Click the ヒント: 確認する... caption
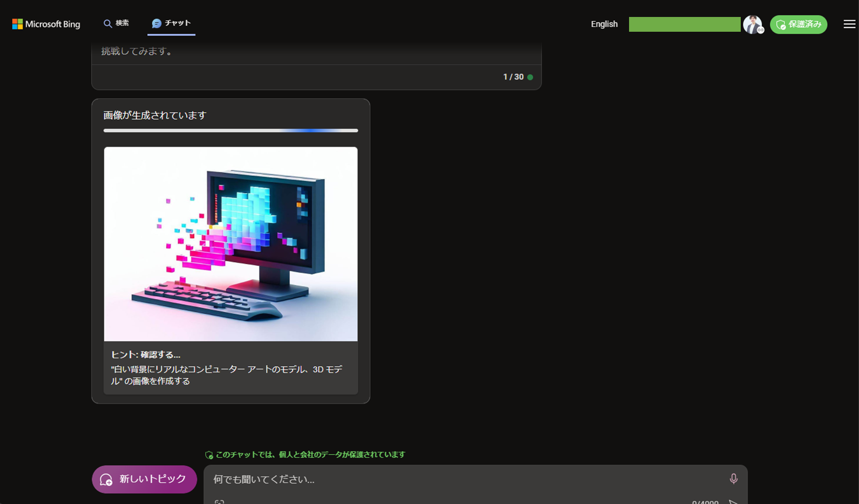 [146, 355]
